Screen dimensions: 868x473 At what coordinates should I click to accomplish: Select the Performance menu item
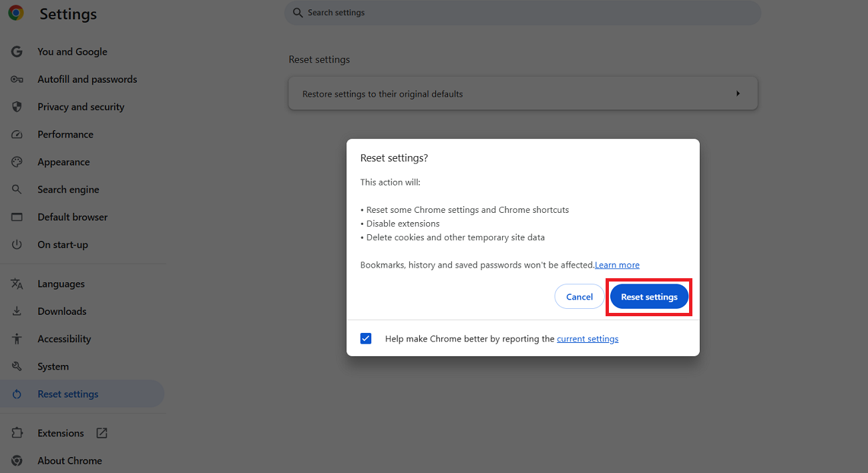pos(65,134)
